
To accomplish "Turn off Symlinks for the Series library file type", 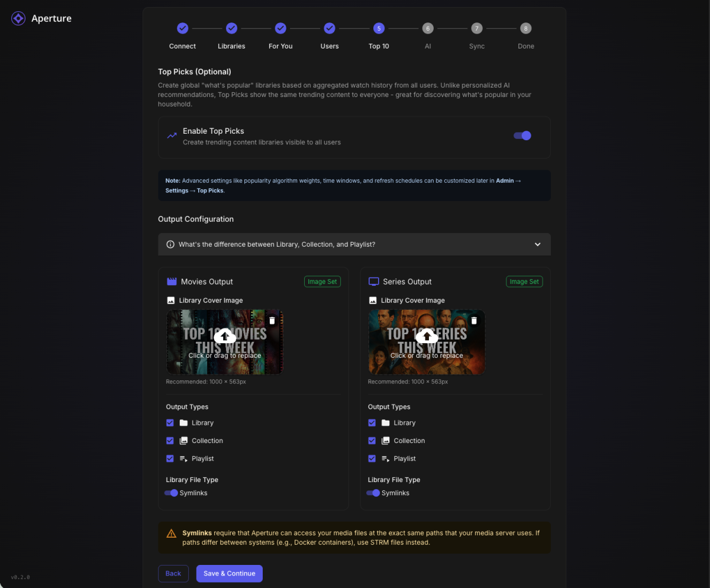I will click(x=374, y=493).
